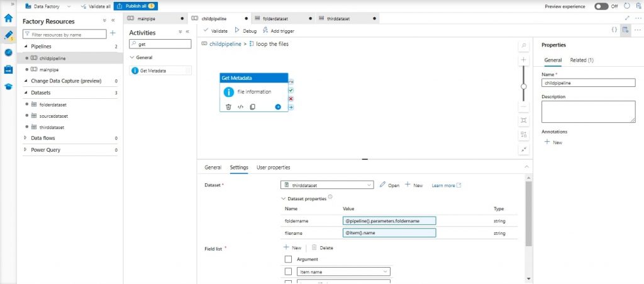Collapse the Dataset properties section
644x284 pixels.
point(283,198)
